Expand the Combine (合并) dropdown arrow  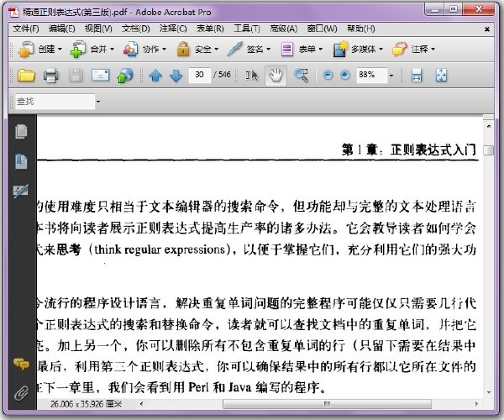(x=113, y=50)
